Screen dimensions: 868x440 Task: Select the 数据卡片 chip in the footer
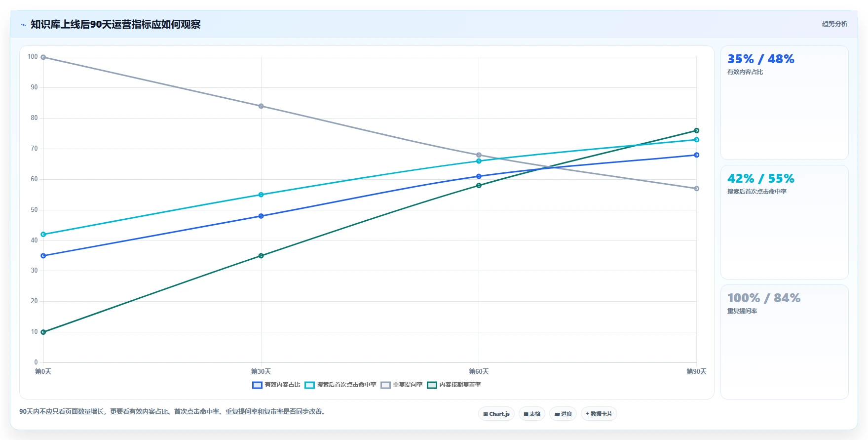coord(599,414)
